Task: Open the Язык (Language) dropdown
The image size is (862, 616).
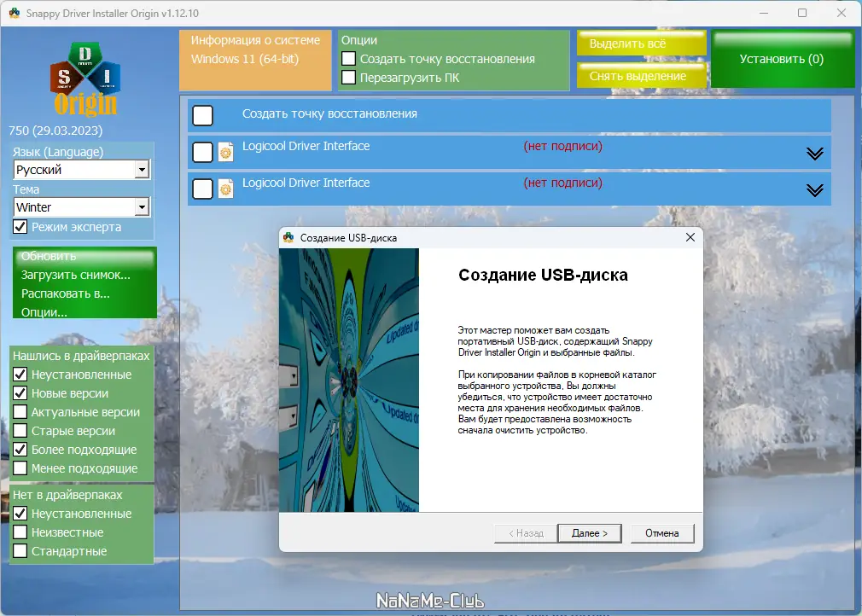Action: point(143,169)
